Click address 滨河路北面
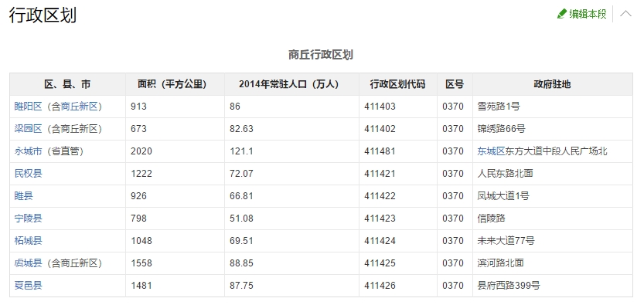Viewport: 644px width, 305px height. [501, 263]
